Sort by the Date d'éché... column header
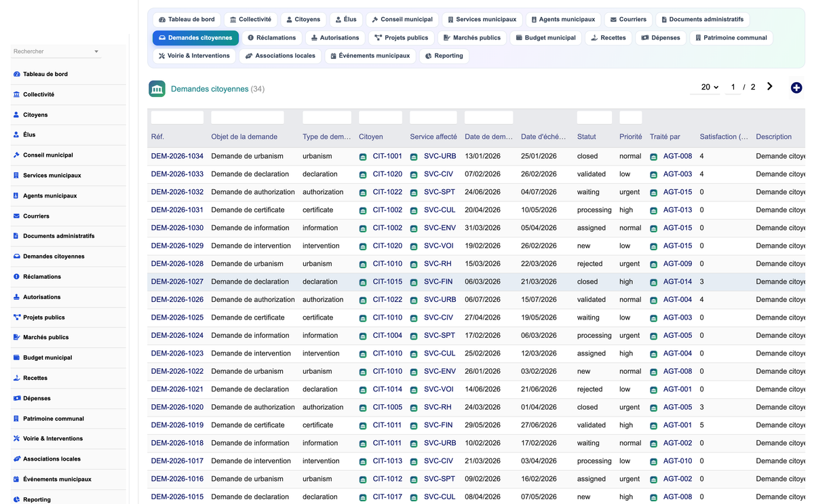 tap(543, 136)
